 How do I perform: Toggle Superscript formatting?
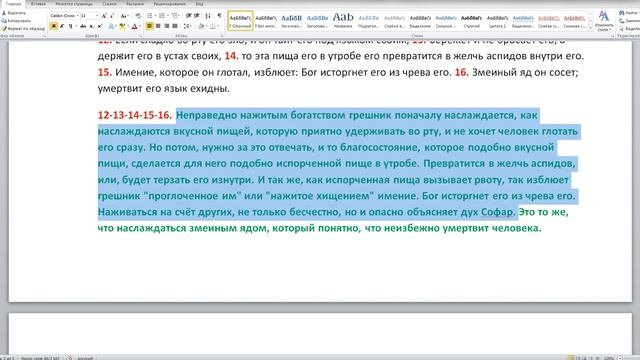pyautogui.click(x=100, y=26)
